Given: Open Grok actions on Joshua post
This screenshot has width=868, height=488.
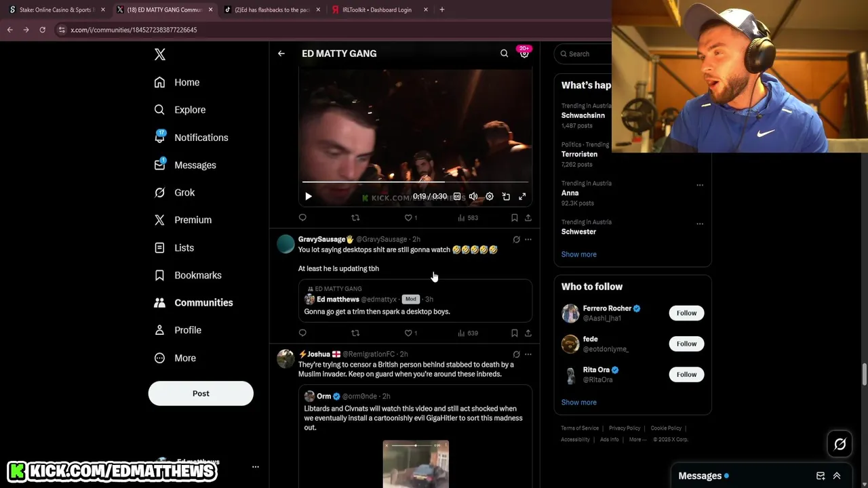Looking at the screenshot, I should pyautogui.click(x=516, y=354).
